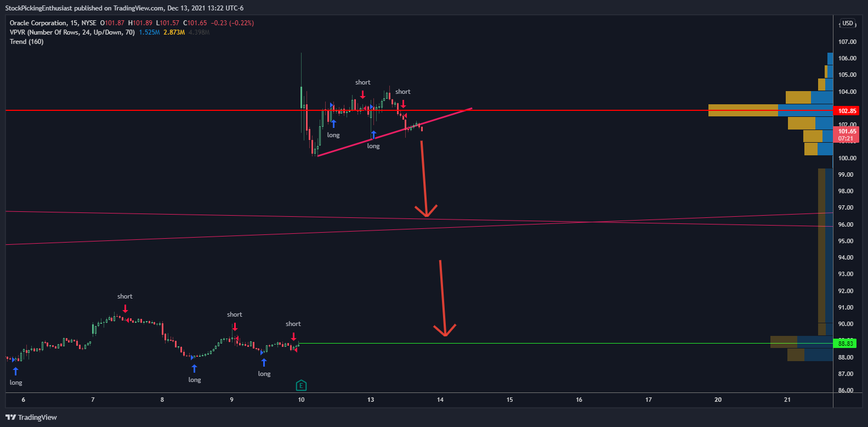Click the 100.00 price axis label
Image resolution: width=868 pixels, height=427 pixels.
847,158
